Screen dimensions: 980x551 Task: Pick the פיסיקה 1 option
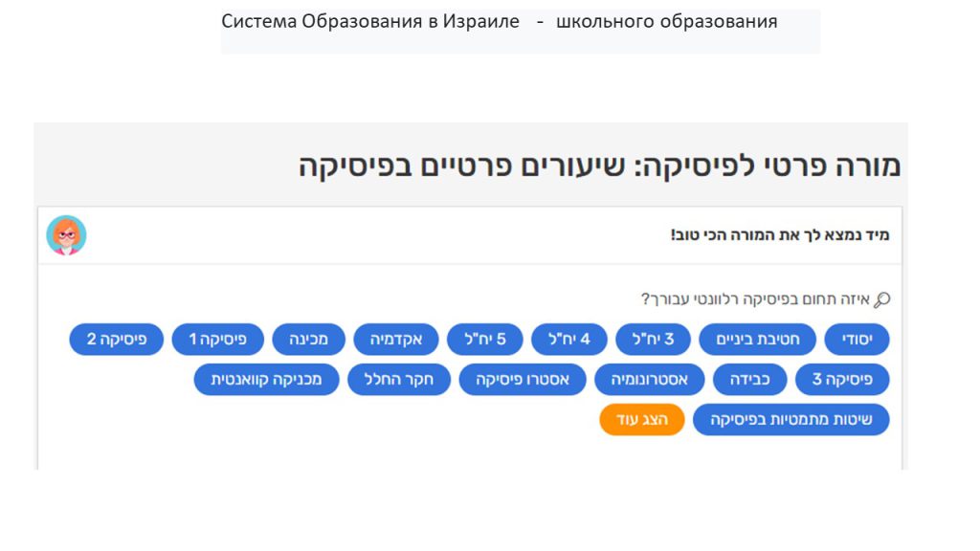click(218, 340)
